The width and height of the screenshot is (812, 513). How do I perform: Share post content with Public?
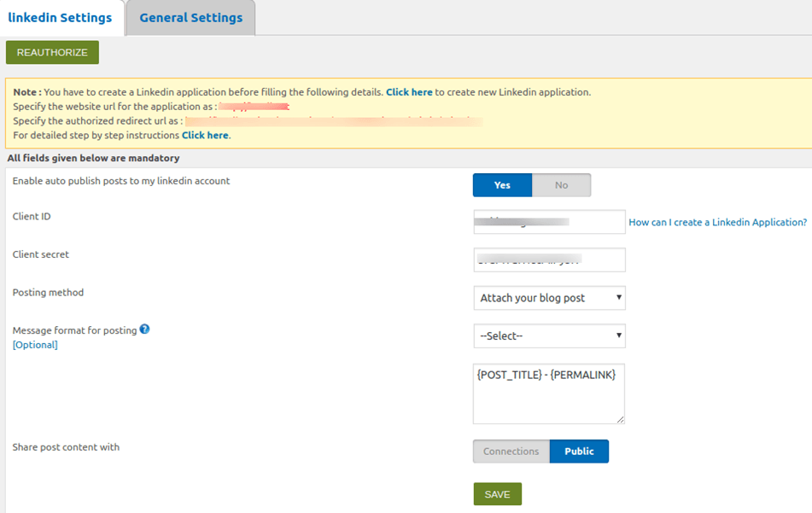[579, 451]
